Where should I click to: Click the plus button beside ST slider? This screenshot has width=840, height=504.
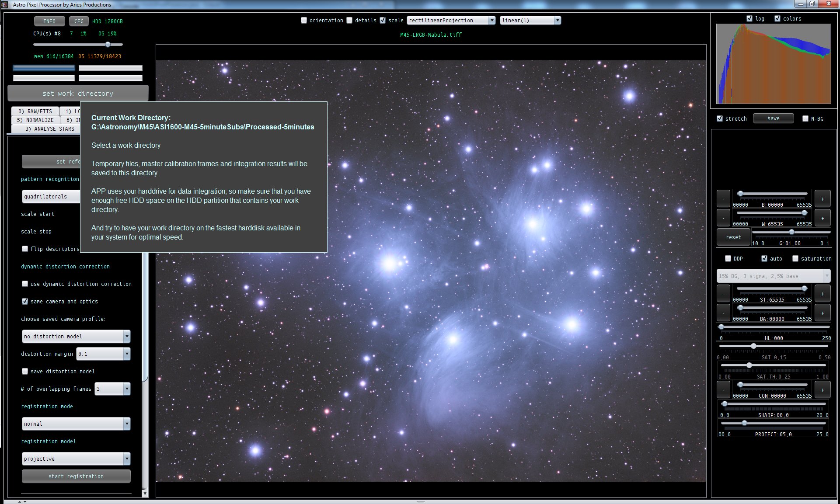click(823, 294)
